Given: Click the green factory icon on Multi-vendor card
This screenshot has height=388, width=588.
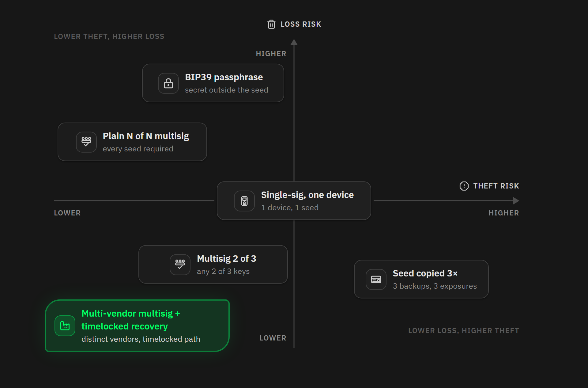Looking at the screenshot, I should click(x=65, y=326).
